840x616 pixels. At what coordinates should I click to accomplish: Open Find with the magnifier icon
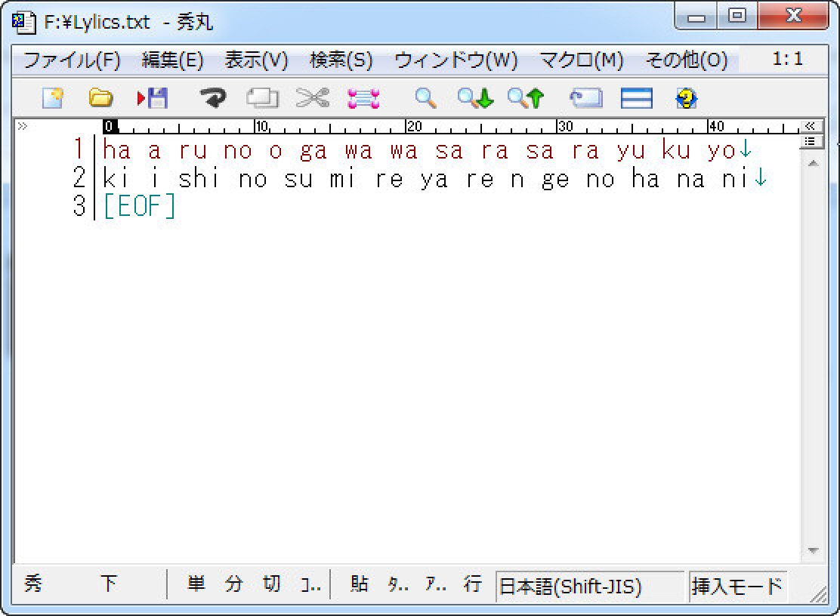tap(425, 98)
